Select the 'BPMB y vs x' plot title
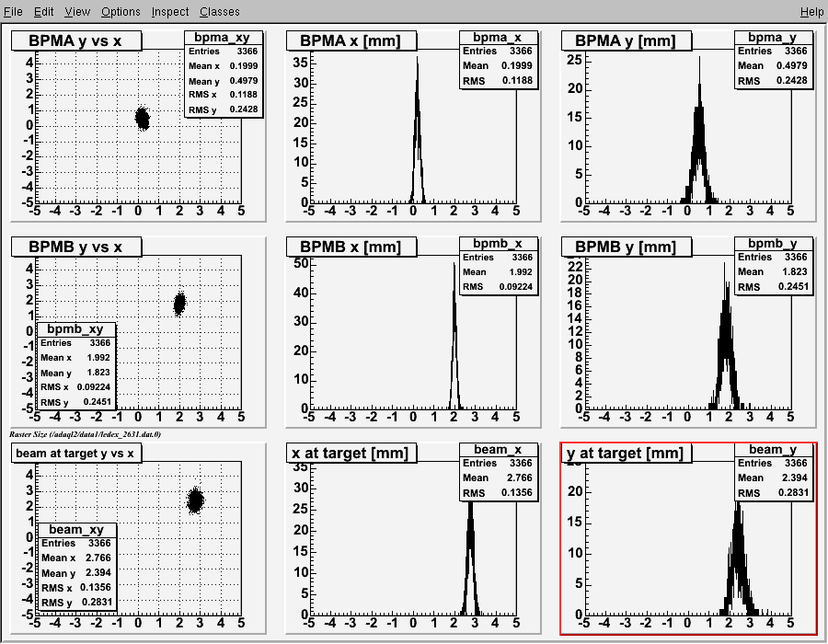 pyautogui.click(x=76, y=247)
